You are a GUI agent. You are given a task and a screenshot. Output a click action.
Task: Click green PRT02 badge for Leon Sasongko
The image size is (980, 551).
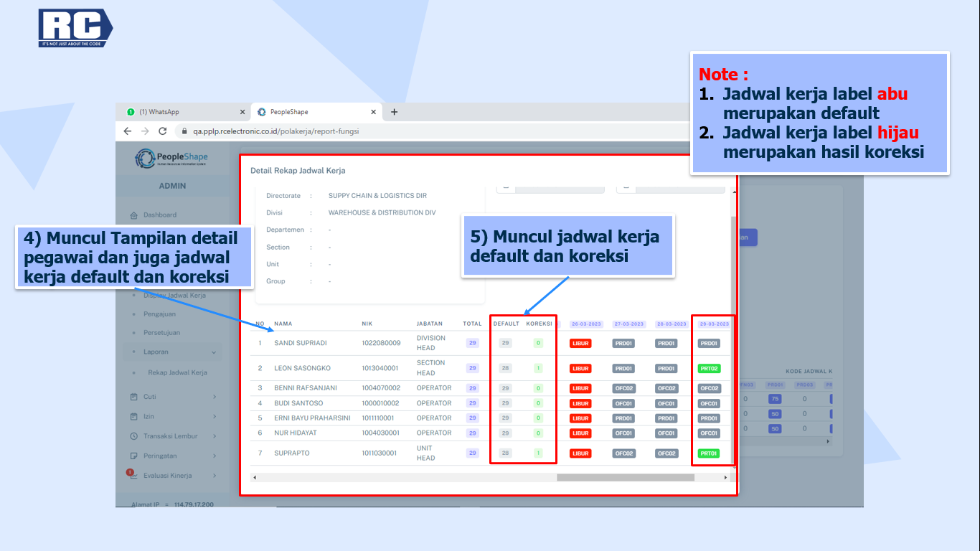click(x=709, y=369)
